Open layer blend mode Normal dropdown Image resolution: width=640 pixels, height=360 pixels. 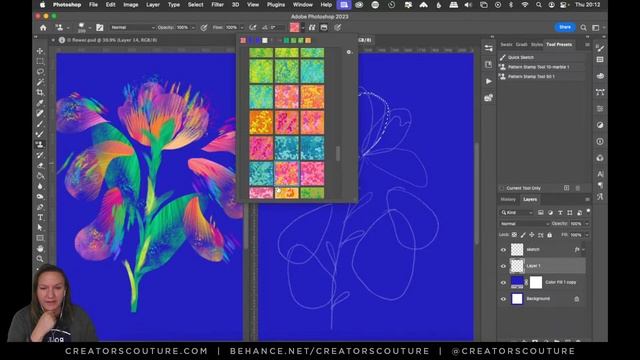coord(525,224)
